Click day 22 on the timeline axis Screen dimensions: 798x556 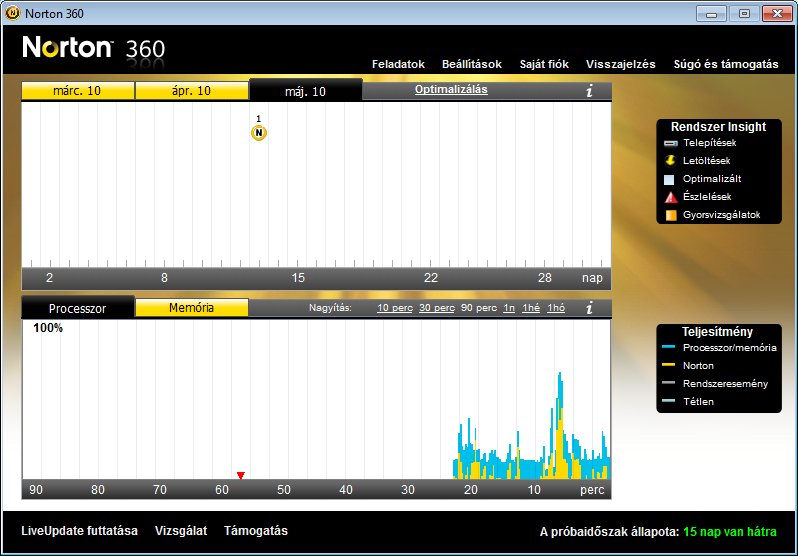(x=431, y=278)
